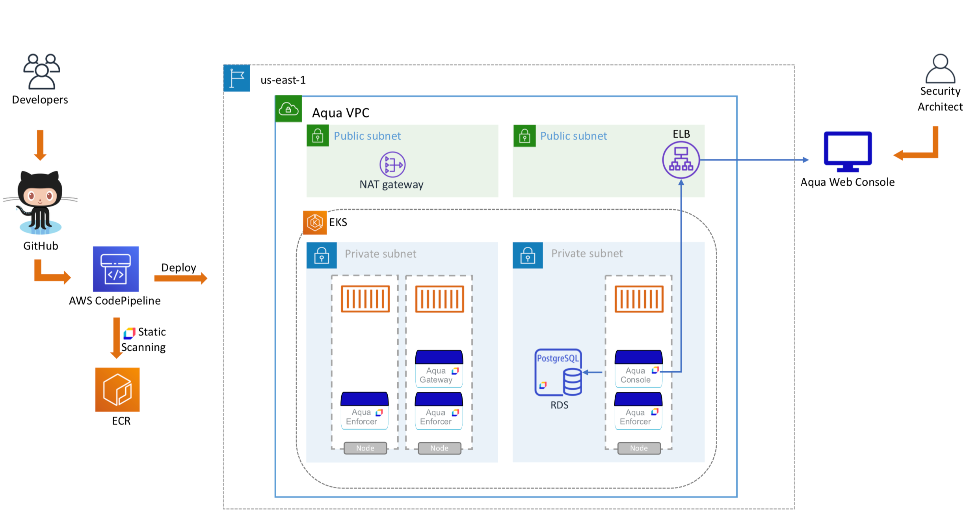Click the Aqua Gateway pod

tap(439, 369)
